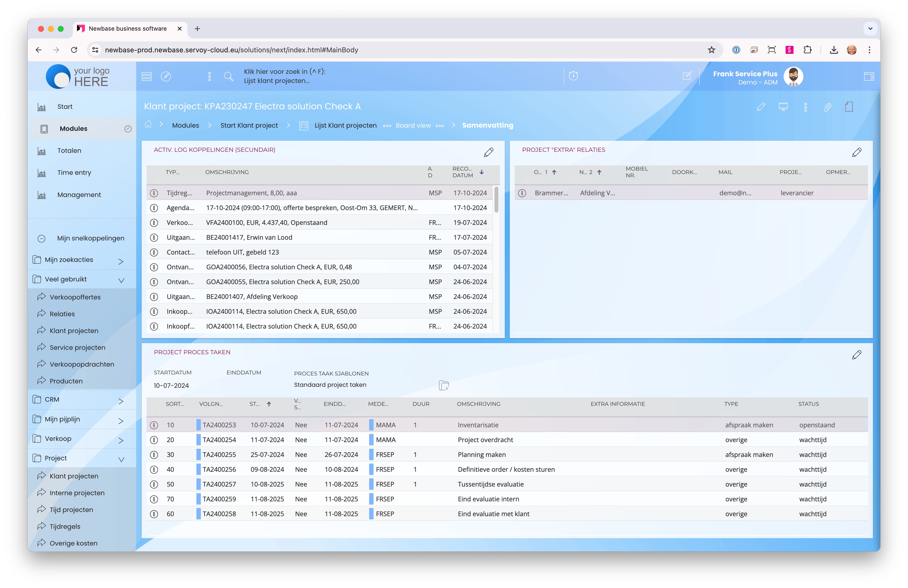Click the compass navigation icon in top bar

pos(166,76)
